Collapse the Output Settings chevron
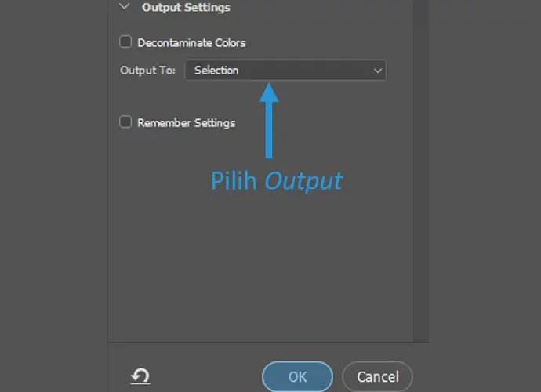This screenshot has height=392, width=541. click(x=124, y=6)
